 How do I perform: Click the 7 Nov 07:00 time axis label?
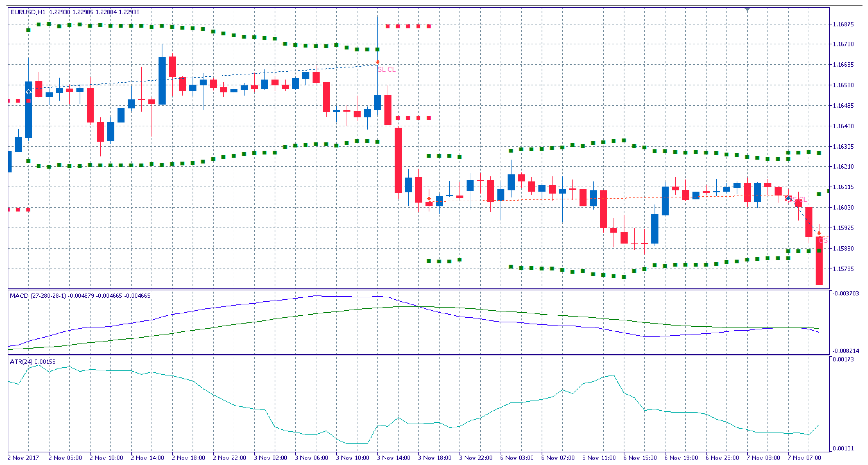pos(804,458)
